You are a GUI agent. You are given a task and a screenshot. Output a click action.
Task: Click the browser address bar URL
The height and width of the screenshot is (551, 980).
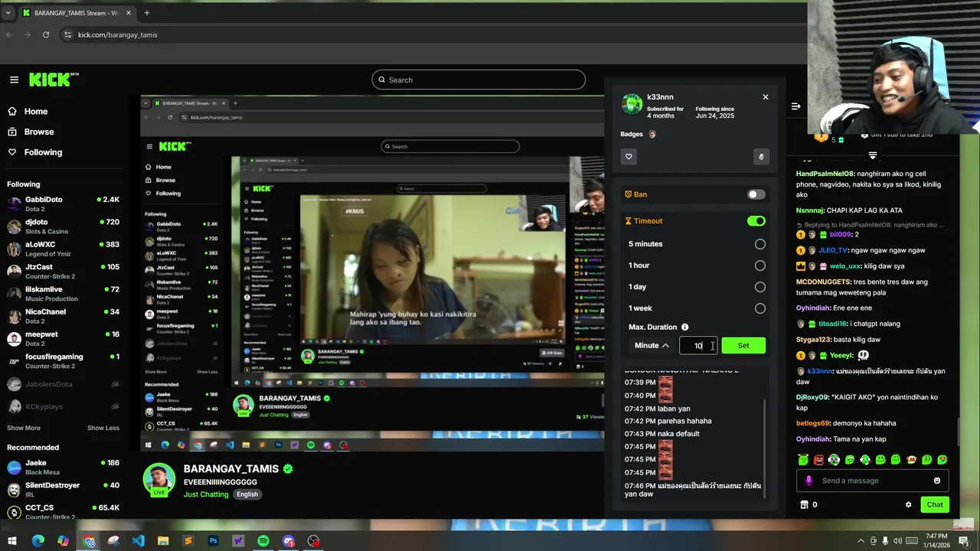point(118,34)
